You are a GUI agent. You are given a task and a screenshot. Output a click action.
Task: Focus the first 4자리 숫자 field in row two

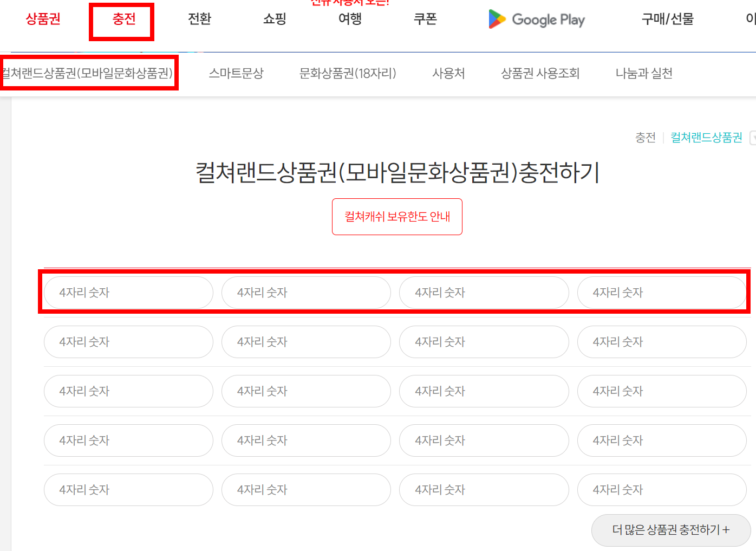128,342
